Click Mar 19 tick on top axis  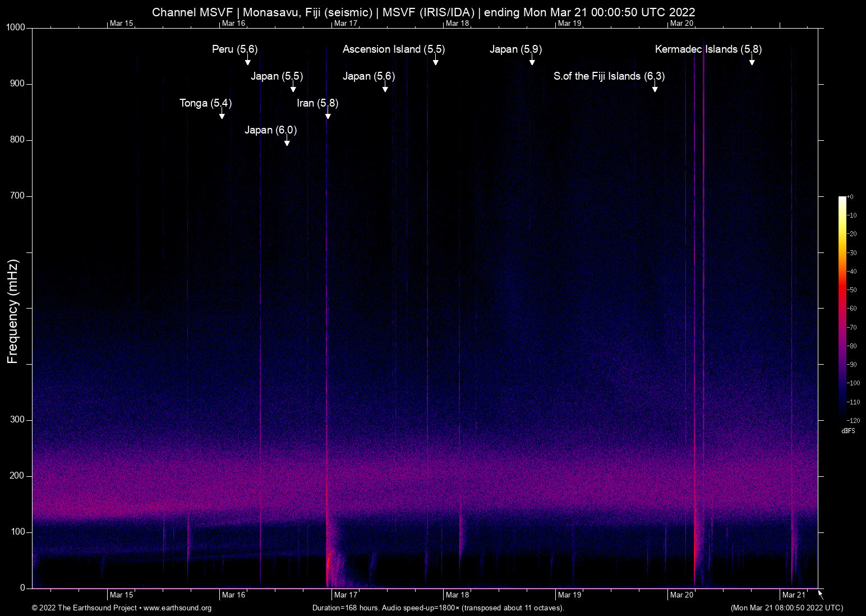(569, 23)
